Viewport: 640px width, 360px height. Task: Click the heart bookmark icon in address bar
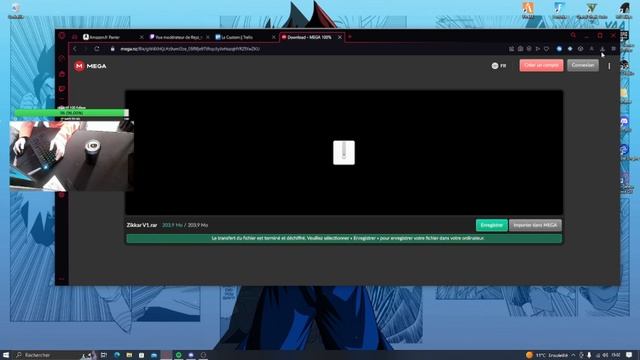pyautogui.click(x=547, y=49)
